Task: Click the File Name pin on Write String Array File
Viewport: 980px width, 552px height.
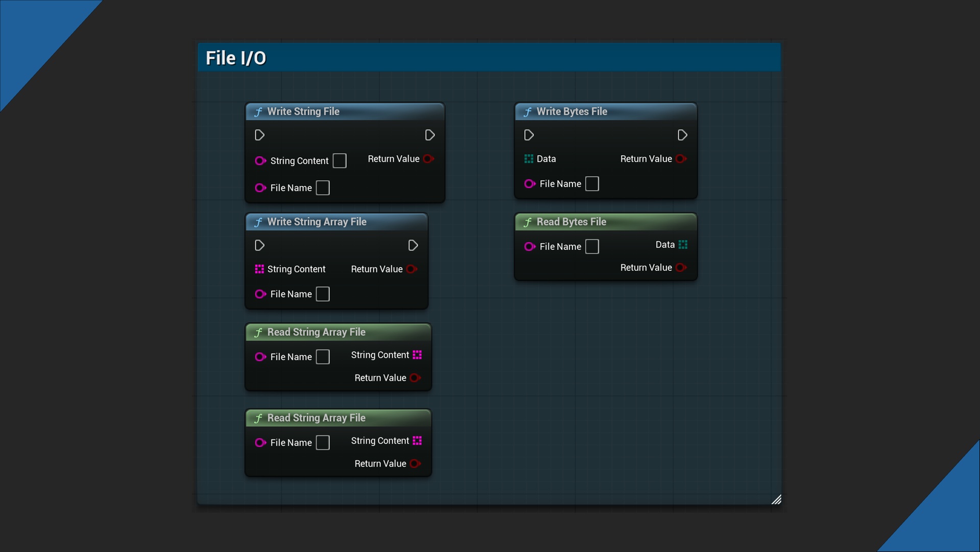Action: (260, 294)
